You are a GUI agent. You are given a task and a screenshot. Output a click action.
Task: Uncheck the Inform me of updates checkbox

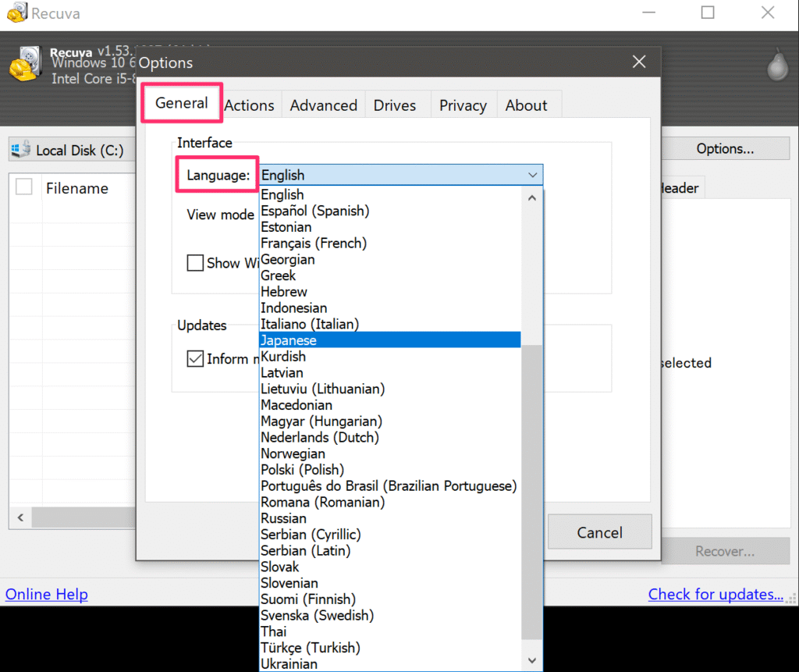pos(195,358)
